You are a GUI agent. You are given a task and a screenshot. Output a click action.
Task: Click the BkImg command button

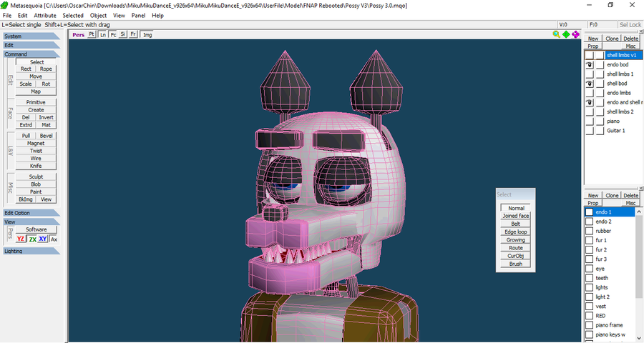click(26, 199)
